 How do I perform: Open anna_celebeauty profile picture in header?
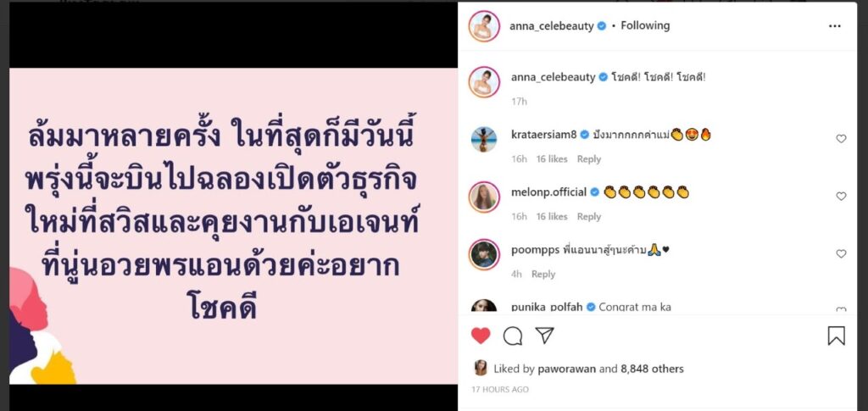(484, 26)
